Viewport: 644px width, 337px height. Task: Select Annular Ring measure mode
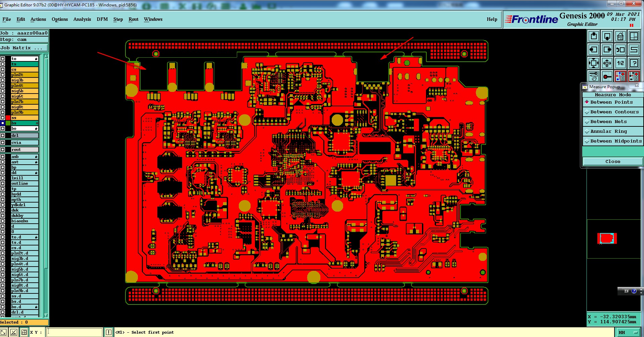[613, 131]
